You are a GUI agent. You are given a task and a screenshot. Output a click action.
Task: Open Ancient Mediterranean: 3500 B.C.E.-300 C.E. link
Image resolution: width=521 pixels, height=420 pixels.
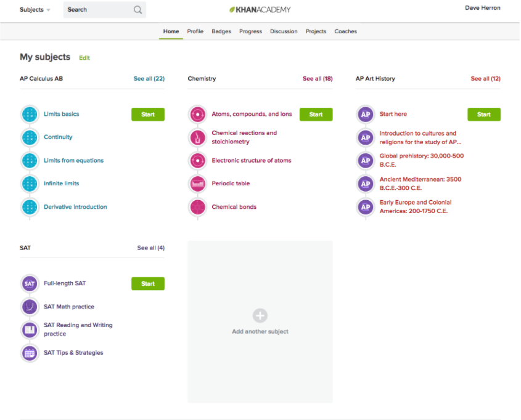click(420, 184)
